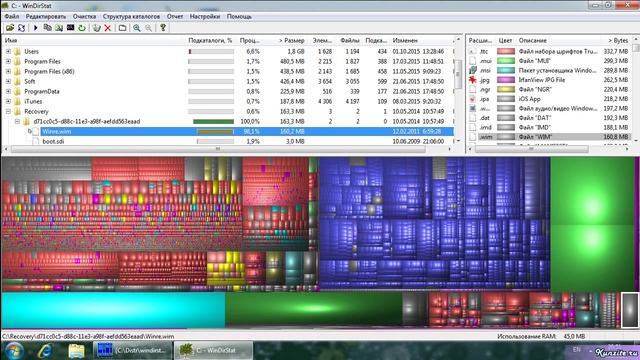Click the green Refresh Selected icon

tap(82, 28)
